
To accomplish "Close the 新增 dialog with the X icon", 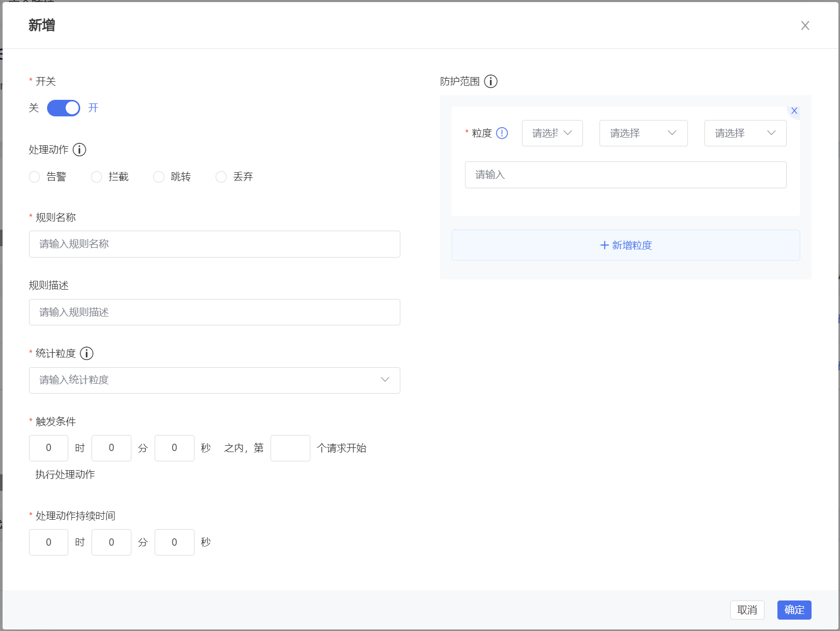I will click(x=805, y=25).
